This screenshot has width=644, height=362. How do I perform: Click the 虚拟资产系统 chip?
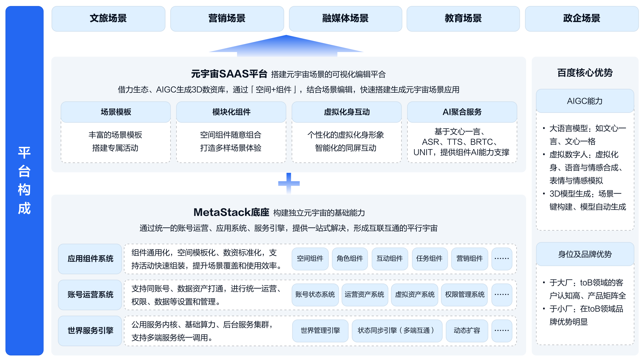click(415, 295)
